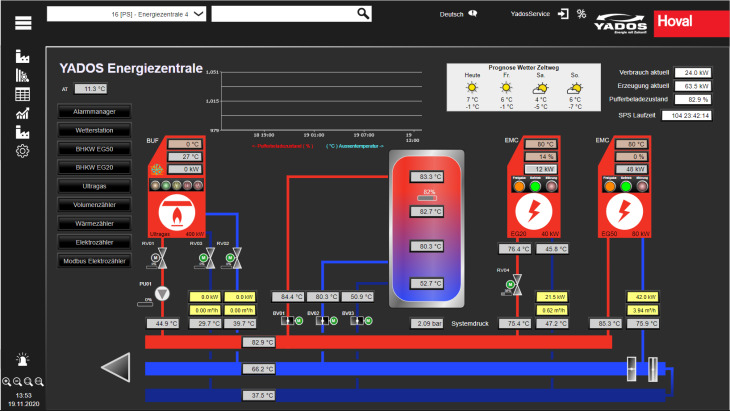Open the Alarmmanager menu entry
730x411 pixels.
pyautogui.click(x=96, y=110)
